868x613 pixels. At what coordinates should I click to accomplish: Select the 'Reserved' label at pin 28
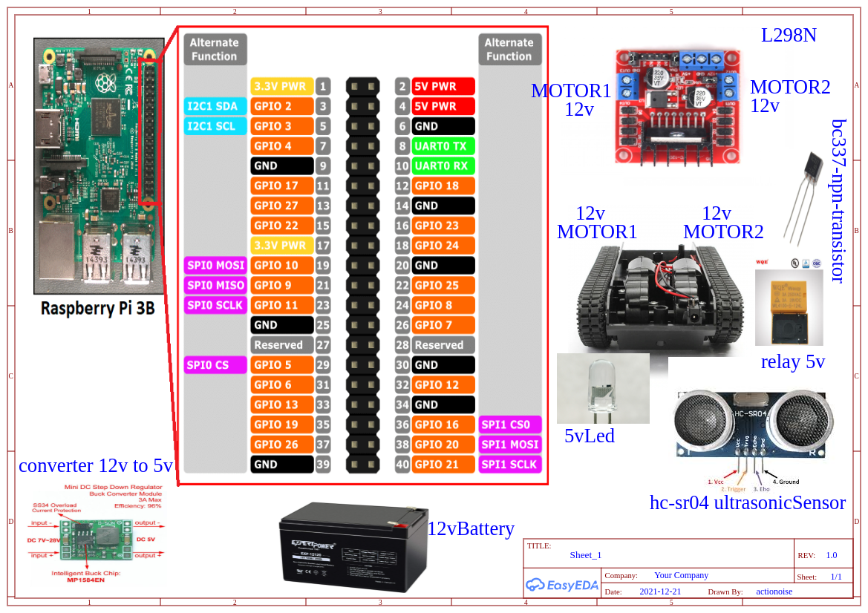point(443,344)
